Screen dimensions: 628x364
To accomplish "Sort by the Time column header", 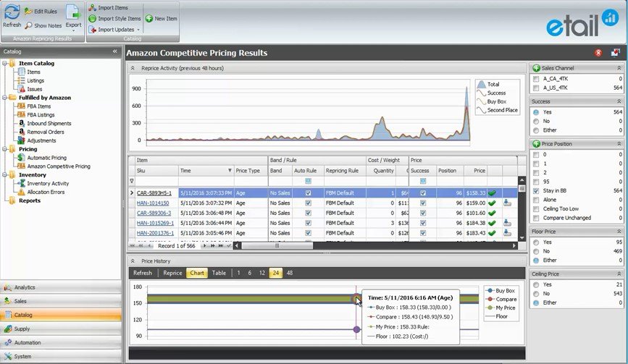I will (206, 171).
